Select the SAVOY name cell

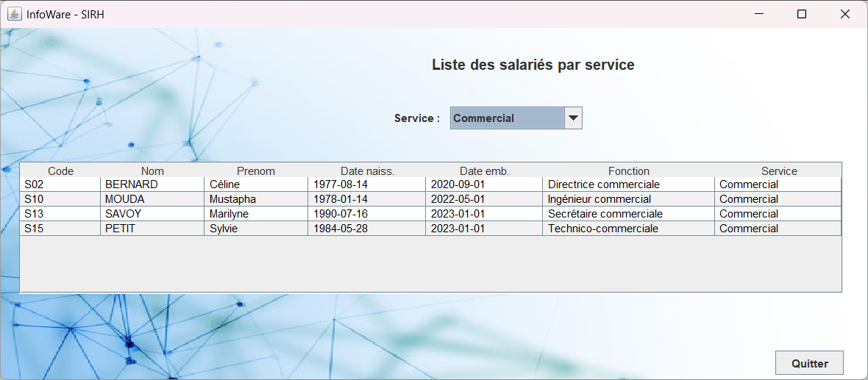point(152,213)
